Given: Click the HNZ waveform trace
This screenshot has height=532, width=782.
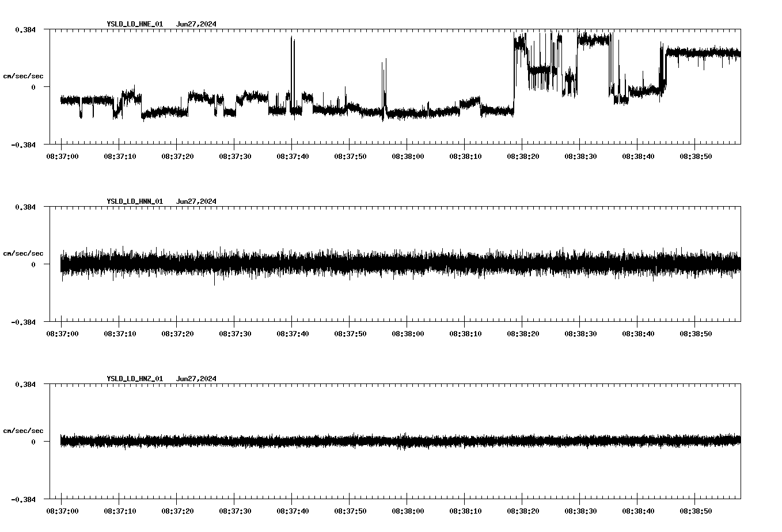Looking at the screenshot, I should [397, 440].
